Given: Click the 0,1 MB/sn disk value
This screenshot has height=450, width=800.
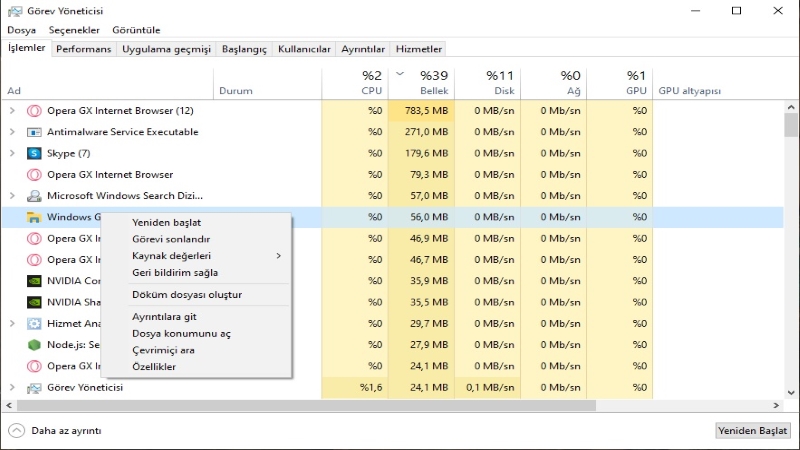Looking at the screenshot, I should pos(490,388).
